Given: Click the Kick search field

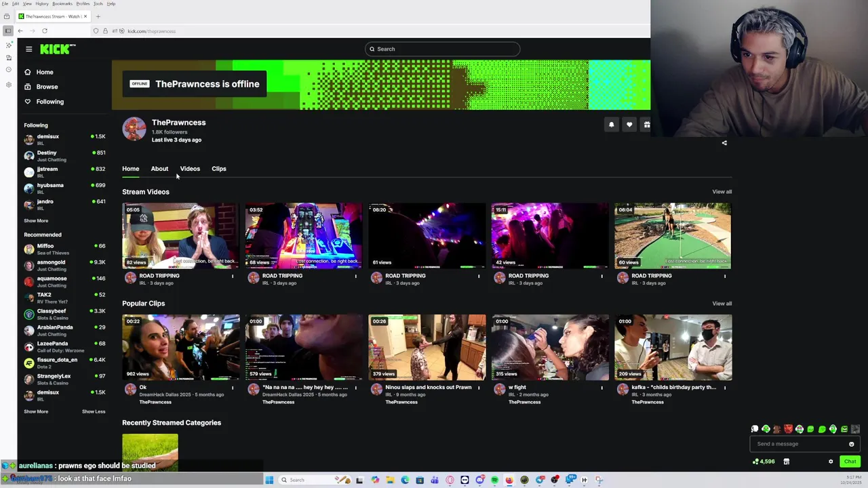Looking at the screenshot, I should 442,49.
